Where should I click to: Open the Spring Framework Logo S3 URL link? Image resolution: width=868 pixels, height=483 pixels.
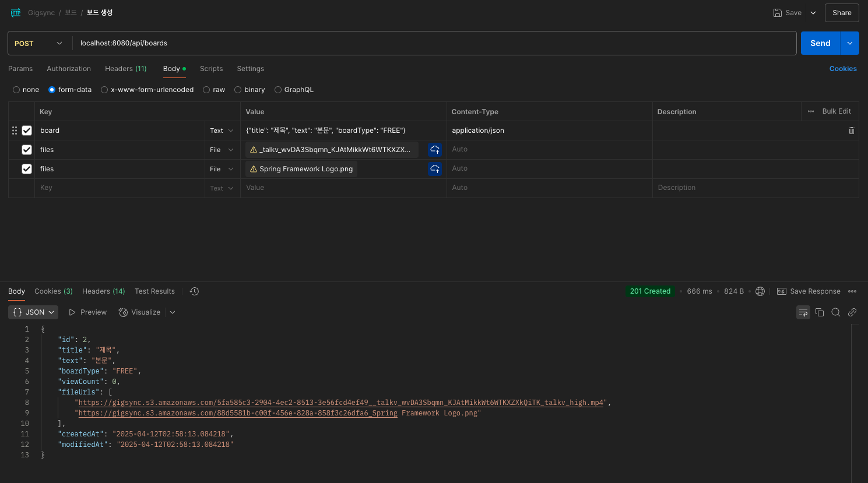[x=238, y=413]
